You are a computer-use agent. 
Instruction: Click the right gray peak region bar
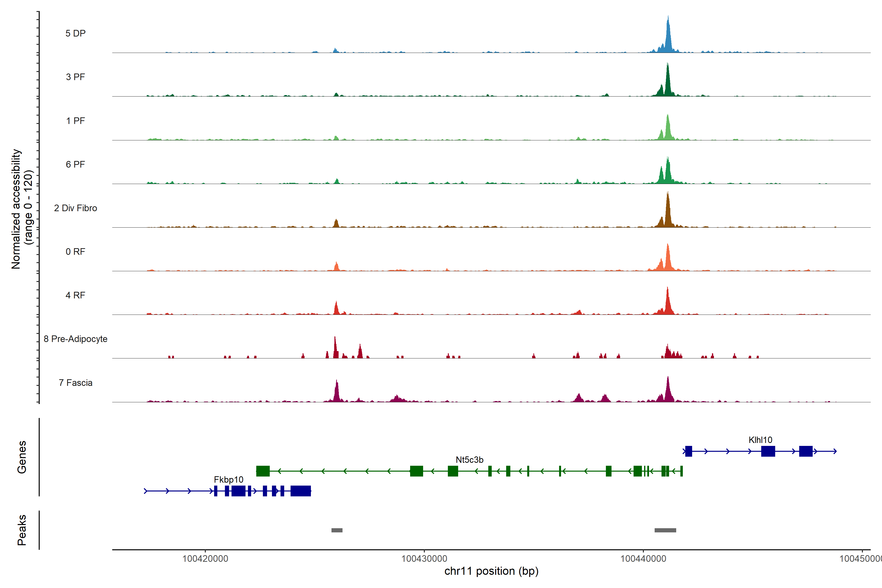665,530
